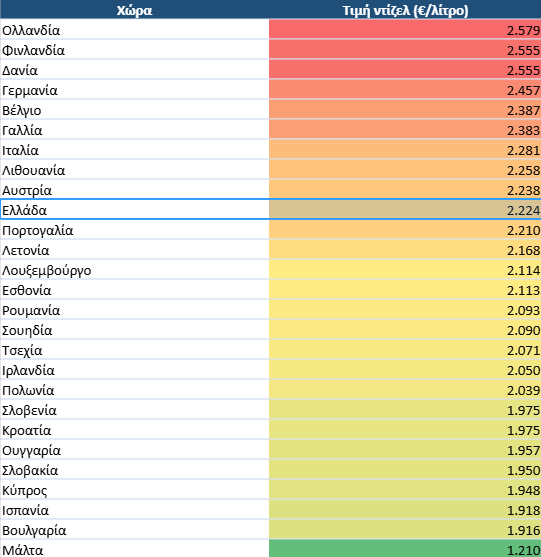Click the Λουξεμβούργο country cell
The width and height of the screenshot is (541, 557).
pos(135,270)
